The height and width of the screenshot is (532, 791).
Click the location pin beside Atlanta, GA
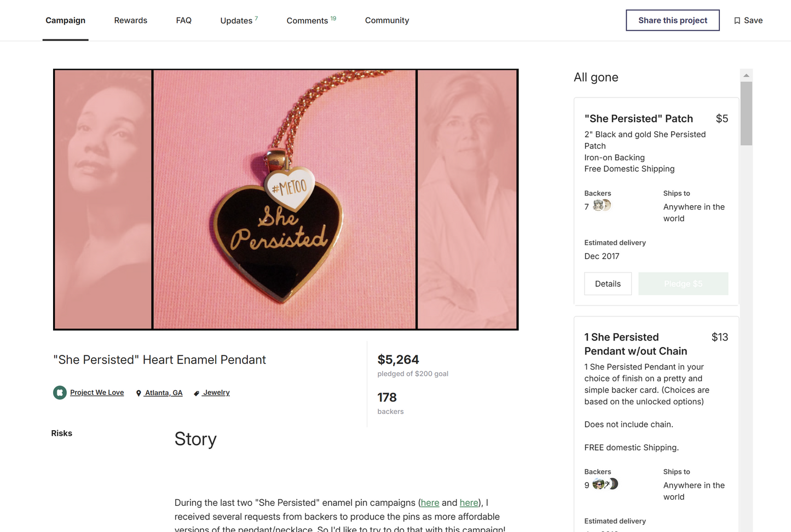pos(140,392)
